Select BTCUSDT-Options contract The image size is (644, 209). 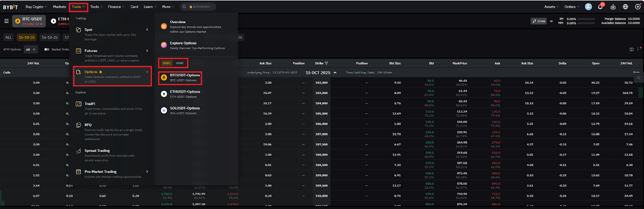(180, 78)
